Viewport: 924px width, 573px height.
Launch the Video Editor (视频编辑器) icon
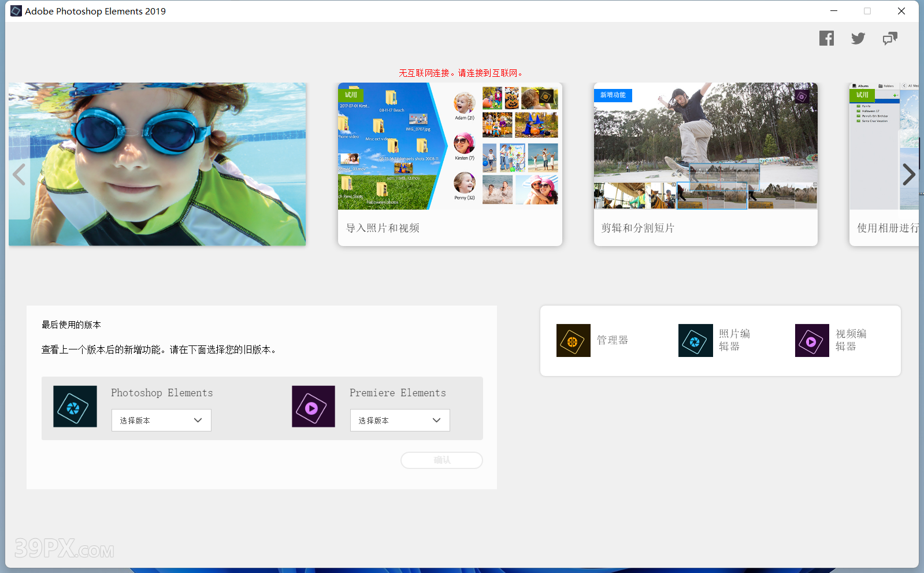812,340
